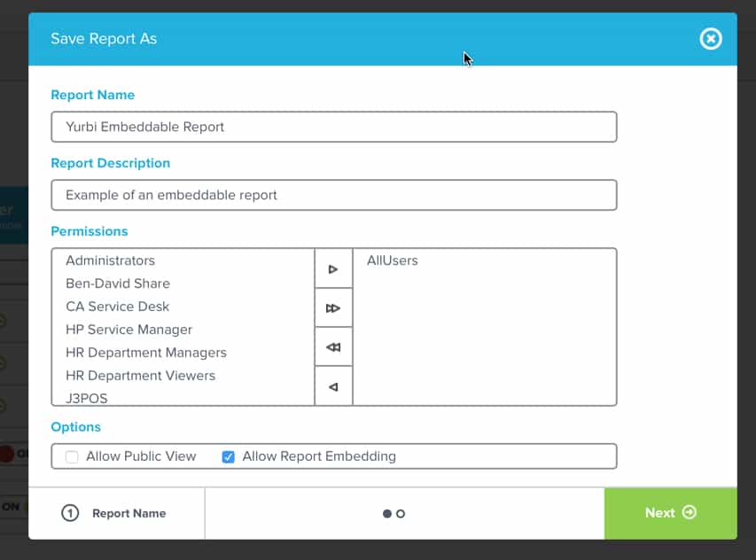Select AllUsers in the assigned list
The width and height of the screenshot is (756, 560).
392,261
